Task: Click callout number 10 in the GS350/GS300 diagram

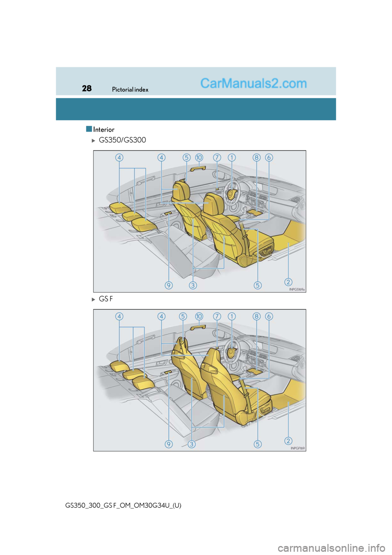Action: (x=199, y=157)
